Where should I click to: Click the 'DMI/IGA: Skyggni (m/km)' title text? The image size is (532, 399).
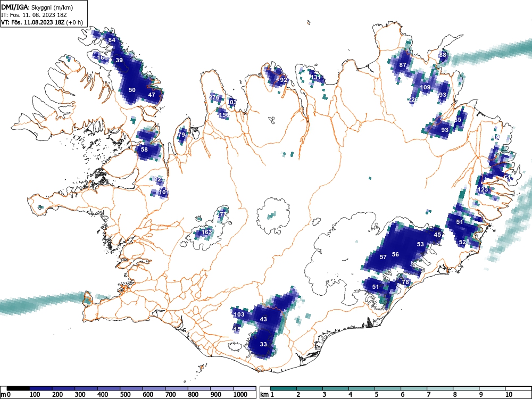tap(37, 7)
